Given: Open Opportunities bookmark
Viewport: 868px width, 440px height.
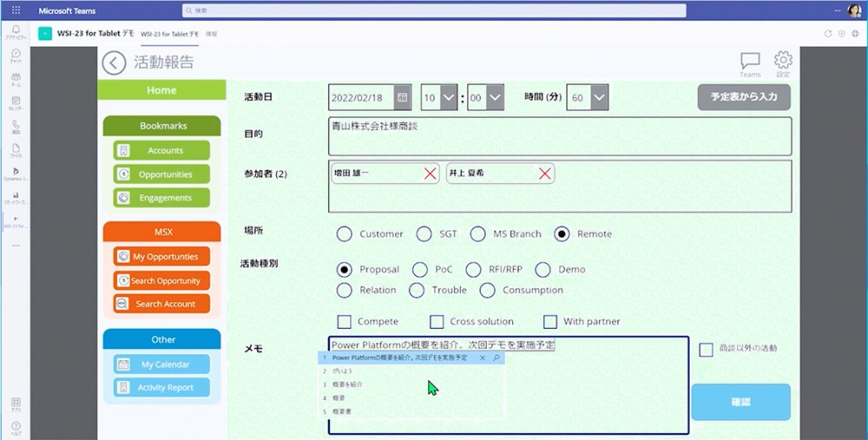Looking at the screenshot, I should click(x=161, y=174).
